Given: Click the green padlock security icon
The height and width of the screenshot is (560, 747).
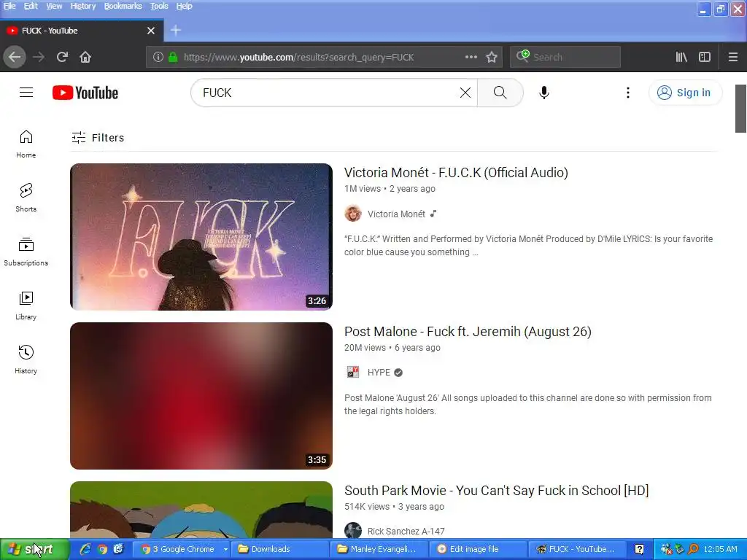Looking at the screenshot, I should click(x=173, y=57).
